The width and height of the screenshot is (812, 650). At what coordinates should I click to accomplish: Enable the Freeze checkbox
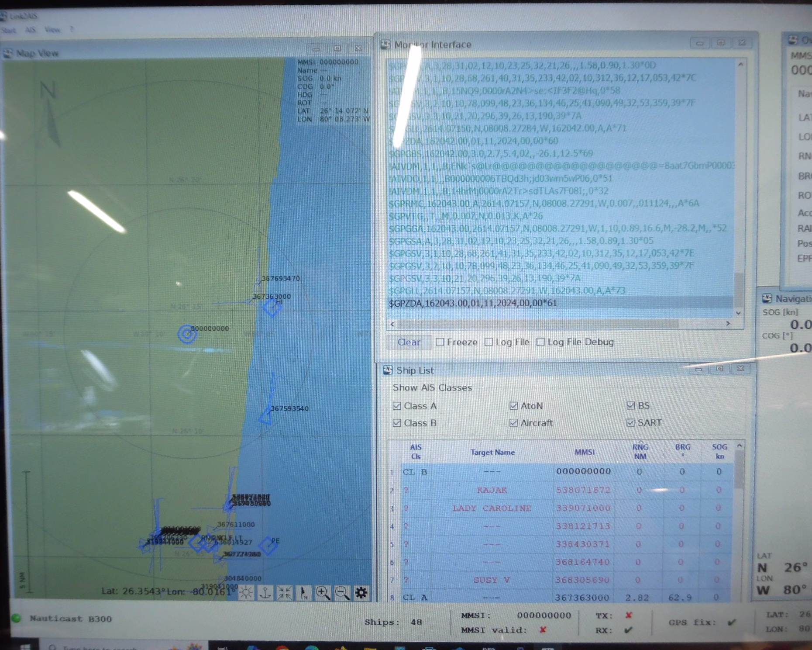[x=440, y=342]
